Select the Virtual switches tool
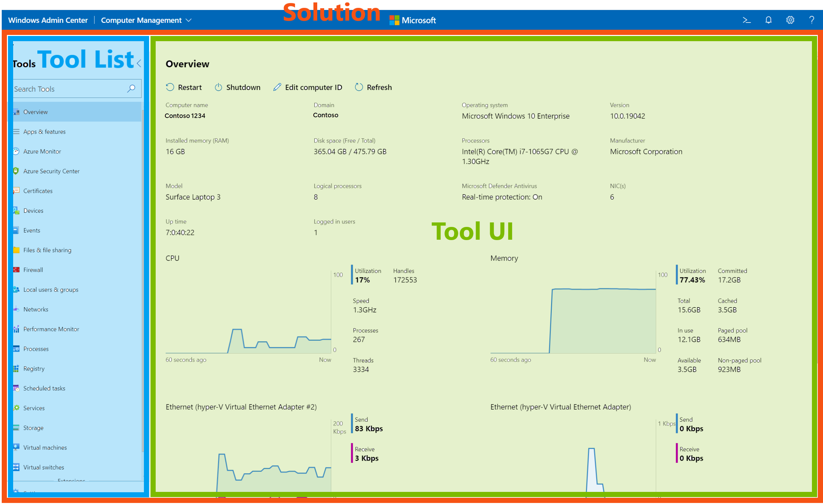Screen dimensions: 823x504 pyautogui.click(x=43, y=466)
